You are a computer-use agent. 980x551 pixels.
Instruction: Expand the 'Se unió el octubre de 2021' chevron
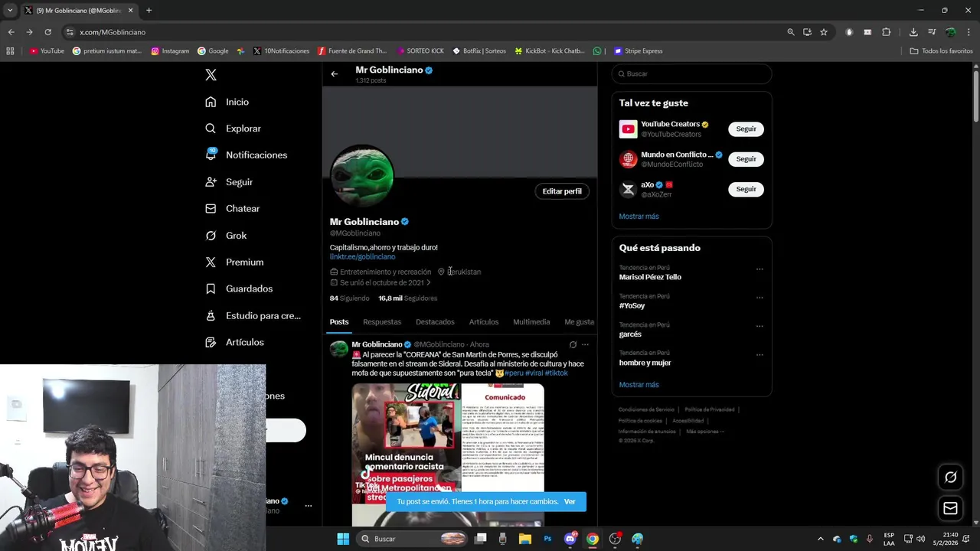pos(428,283)
